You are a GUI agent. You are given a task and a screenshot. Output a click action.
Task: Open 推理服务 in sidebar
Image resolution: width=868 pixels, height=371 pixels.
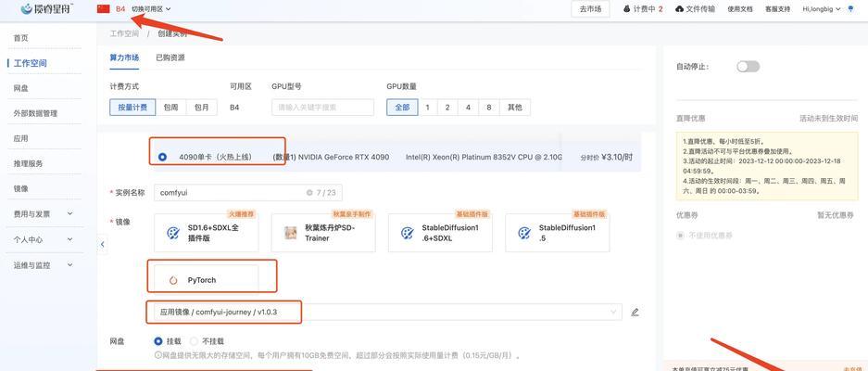(28, 163)
